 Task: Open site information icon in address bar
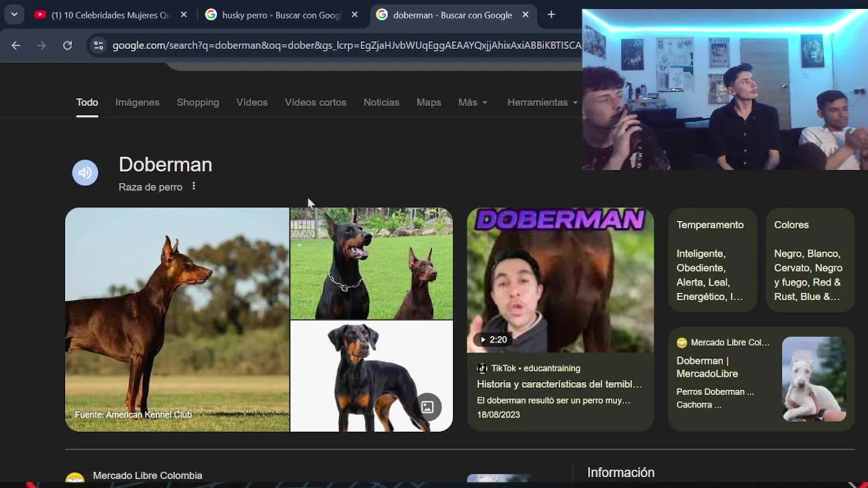tap(98, 45)
